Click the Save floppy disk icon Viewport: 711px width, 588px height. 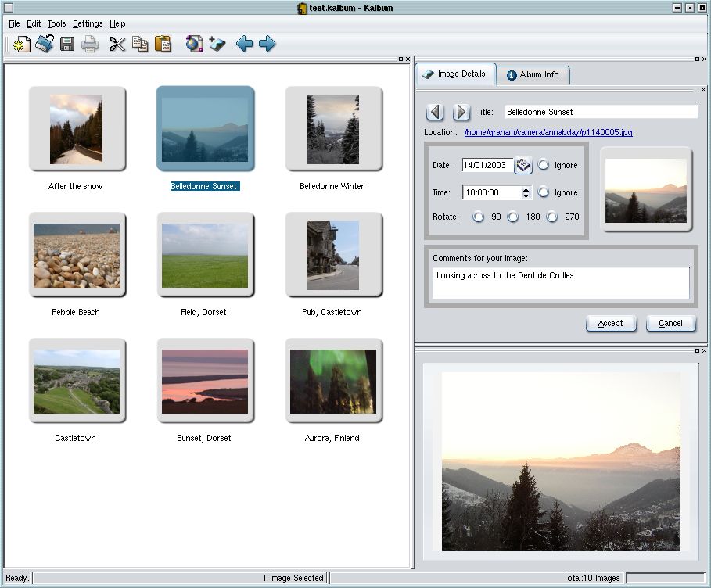coord(67,44)
